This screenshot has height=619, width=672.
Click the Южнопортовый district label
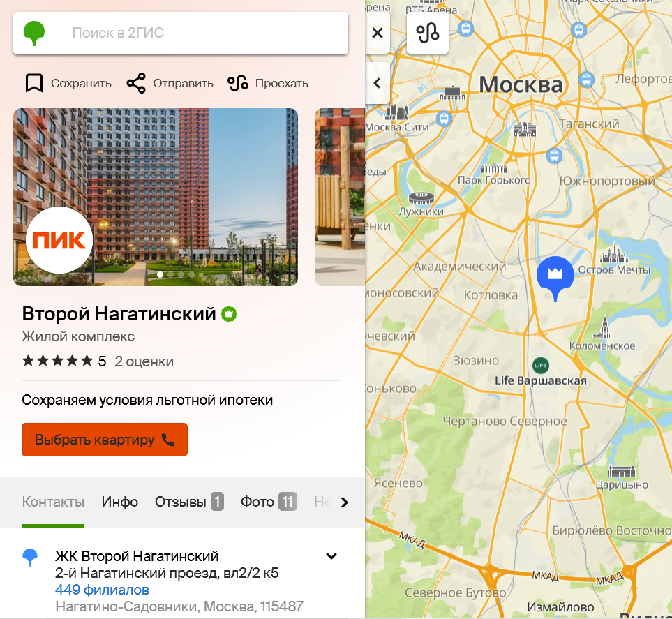607,181
